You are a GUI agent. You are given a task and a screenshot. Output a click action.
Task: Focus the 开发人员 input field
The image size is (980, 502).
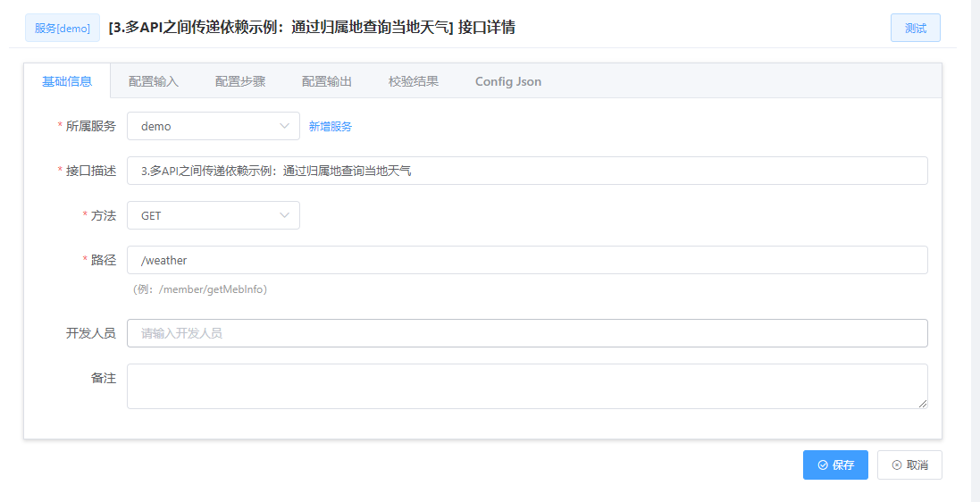coord(527,333)
